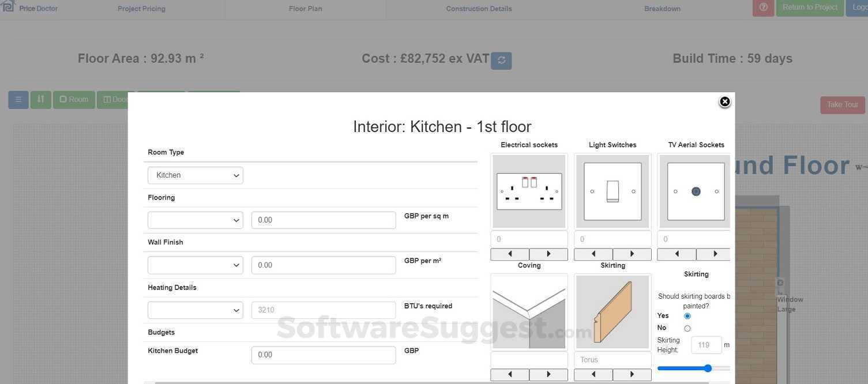Click the Take Tour button

[842, 104]
